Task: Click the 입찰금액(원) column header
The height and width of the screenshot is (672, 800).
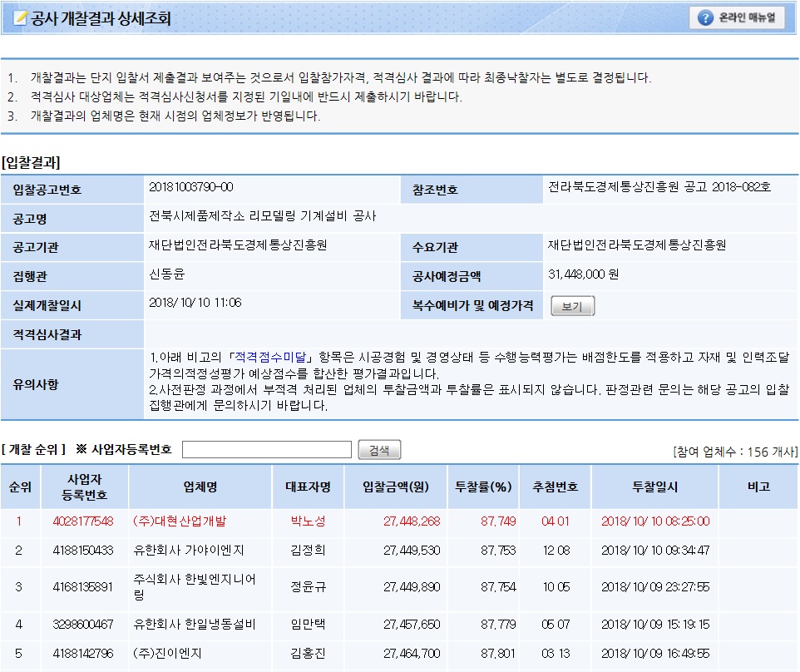Action: pyautogui.click(x=395, y=487)
